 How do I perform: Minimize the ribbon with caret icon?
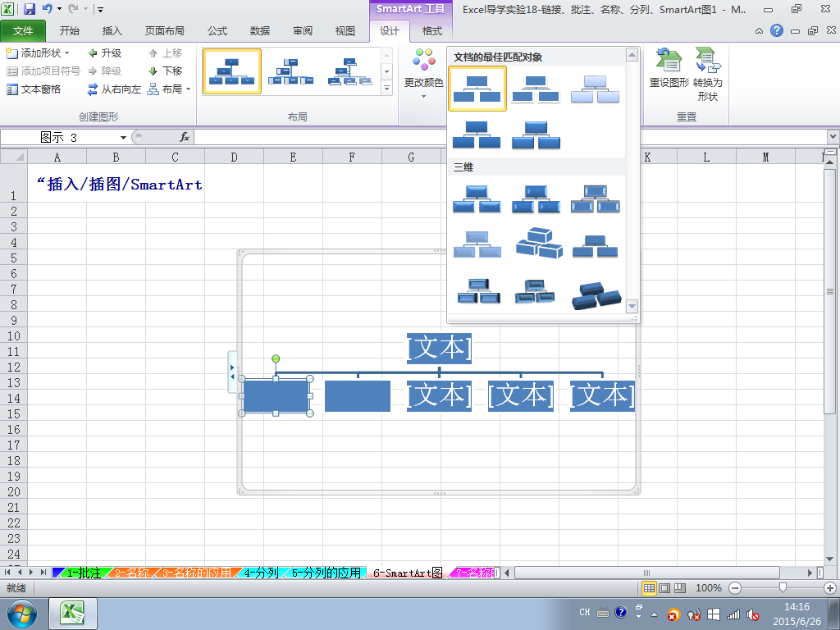(x=759, y=31)
